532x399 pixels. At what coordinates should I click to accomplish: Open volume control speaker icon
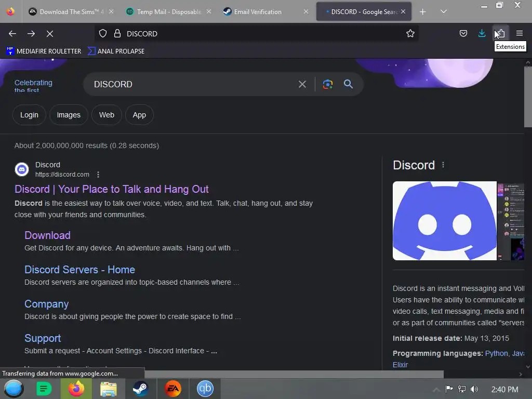(474, 389)
